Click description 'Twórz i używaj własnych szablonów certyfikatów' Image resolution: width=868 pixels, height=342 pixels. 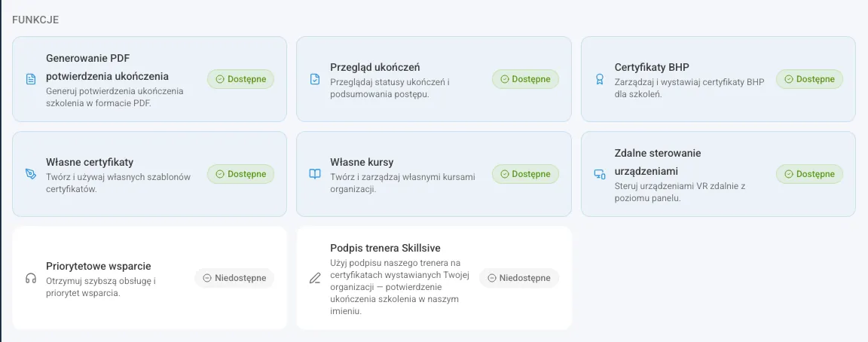(x=118, y=182)
